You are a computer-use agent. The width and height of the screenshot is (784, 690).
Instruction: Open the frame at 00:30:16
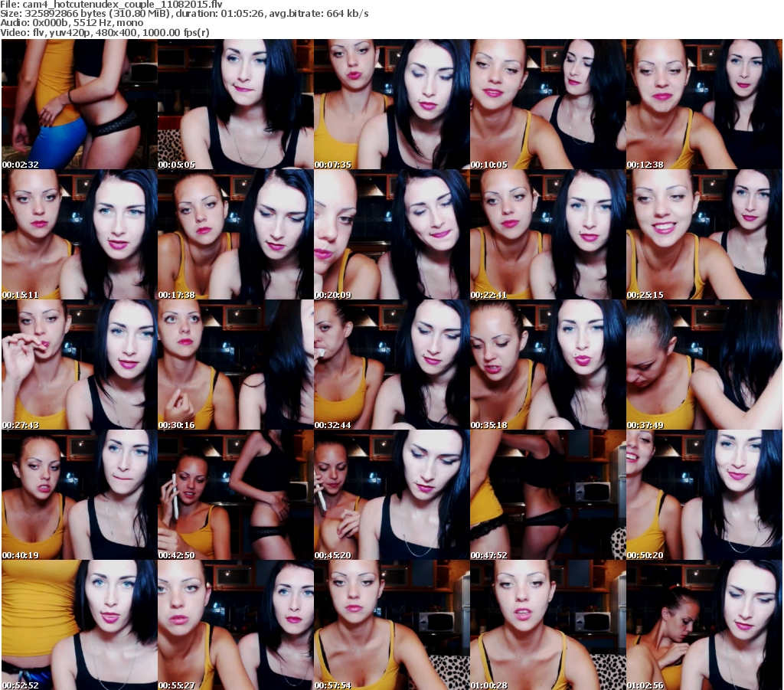(x=236, y=365)
